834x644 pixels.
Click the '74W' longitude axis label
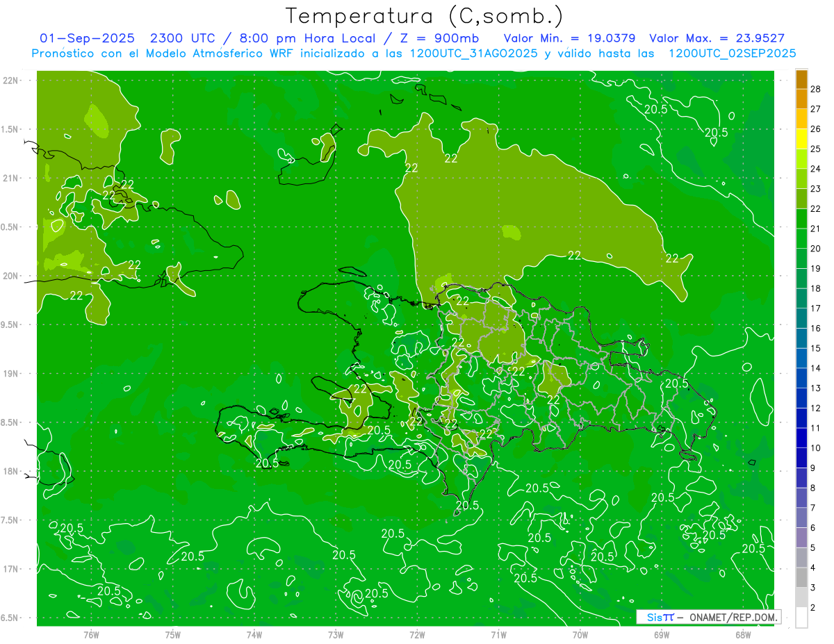tap(254, 634)
